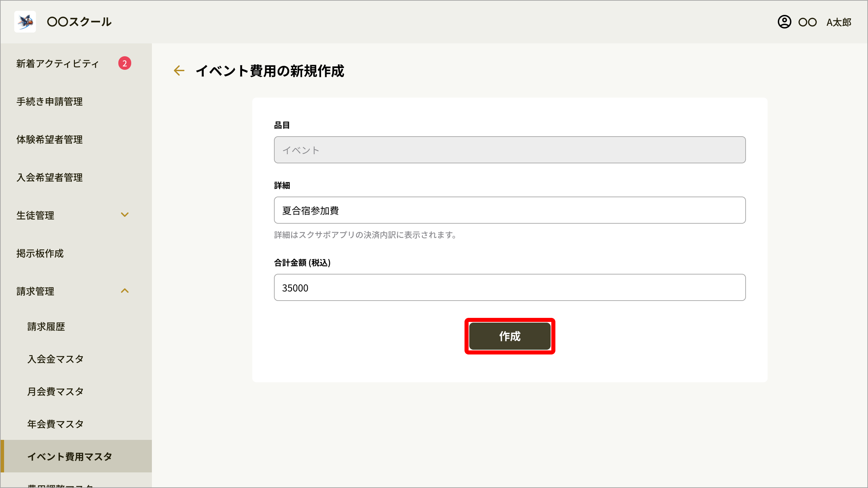Expand the 生徒管理 menu chevron
The height and width of the screenshot is (488, 868).
coord(125,215)
